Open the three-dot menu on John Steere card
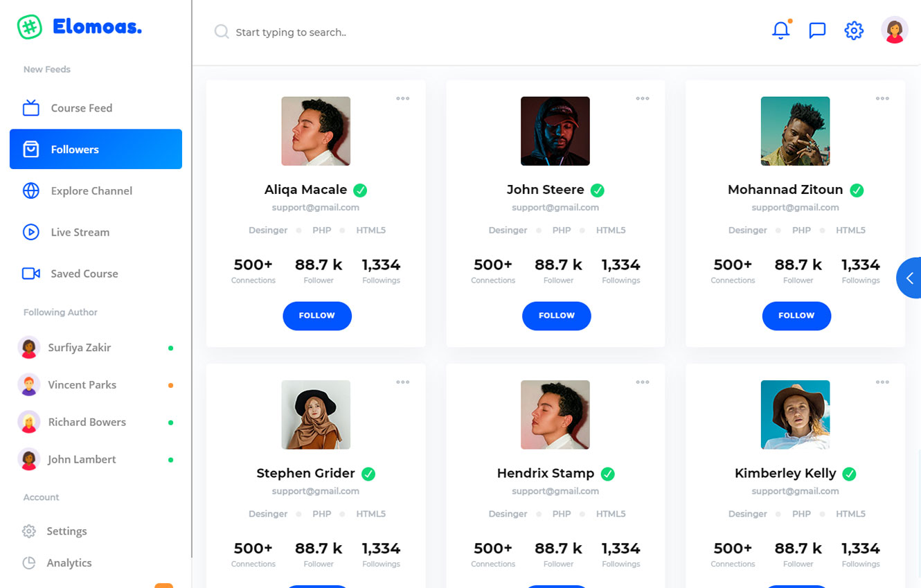Screen dimensions: 921x588 643,98
